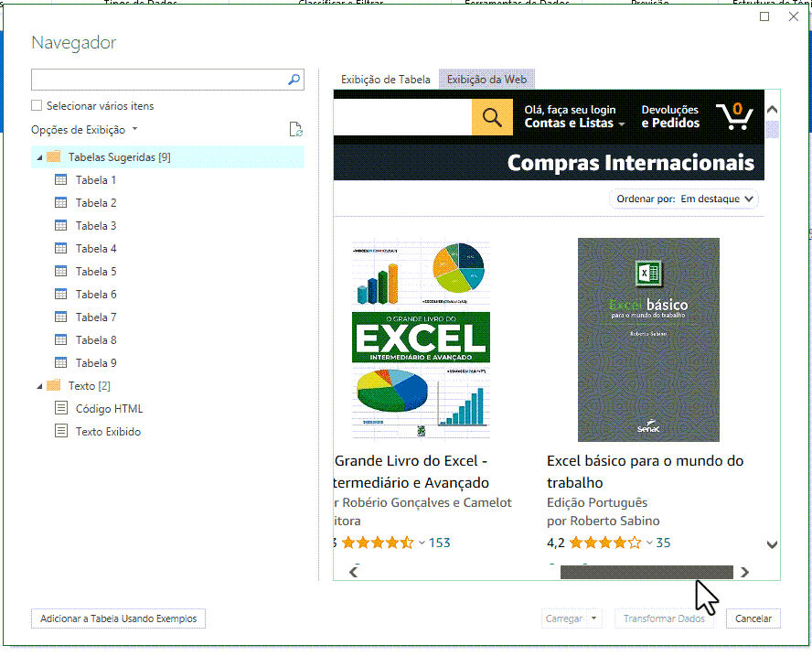This screenshot has height=656, width=812.
Task: Select Tabela 4 in the tree
Action: click(96, 249)
